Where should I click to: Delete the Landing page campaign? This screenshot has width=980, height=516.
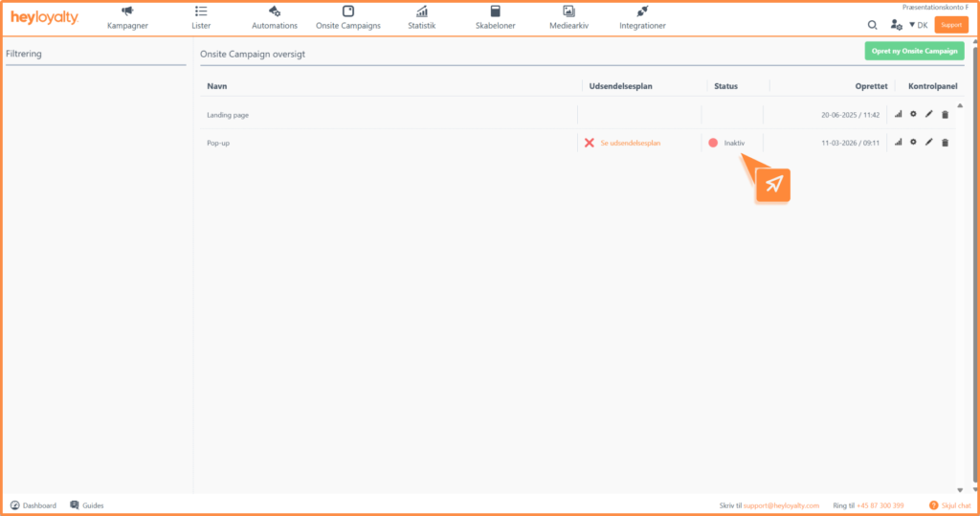click(945, 115)
